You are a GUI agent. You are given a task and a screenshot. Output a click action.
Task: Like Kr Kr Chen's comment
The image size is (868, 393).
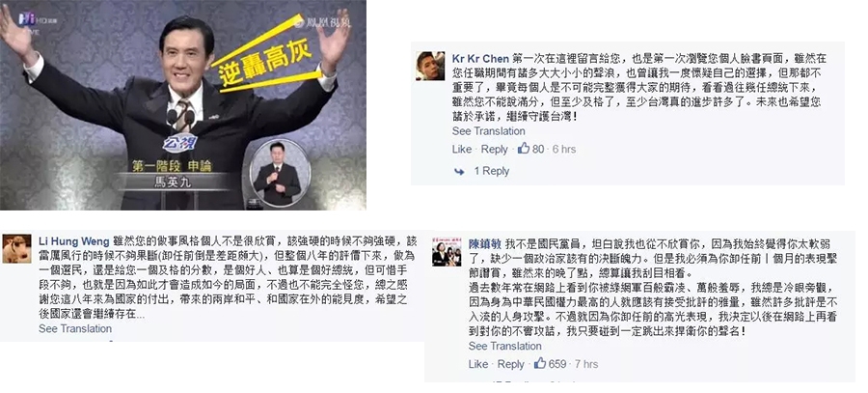[x=462, y=149]
